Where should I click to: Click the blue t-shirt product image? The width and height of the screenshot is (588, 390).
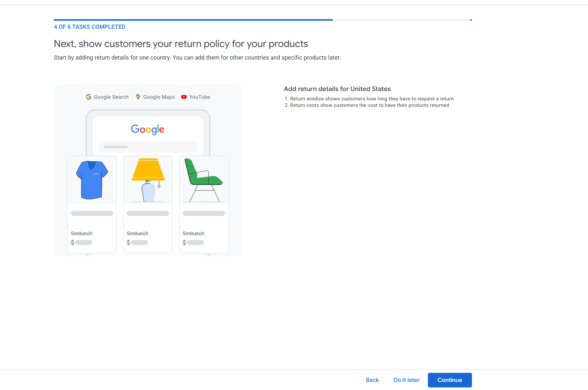pyautogui.click(x=92, y=180)
